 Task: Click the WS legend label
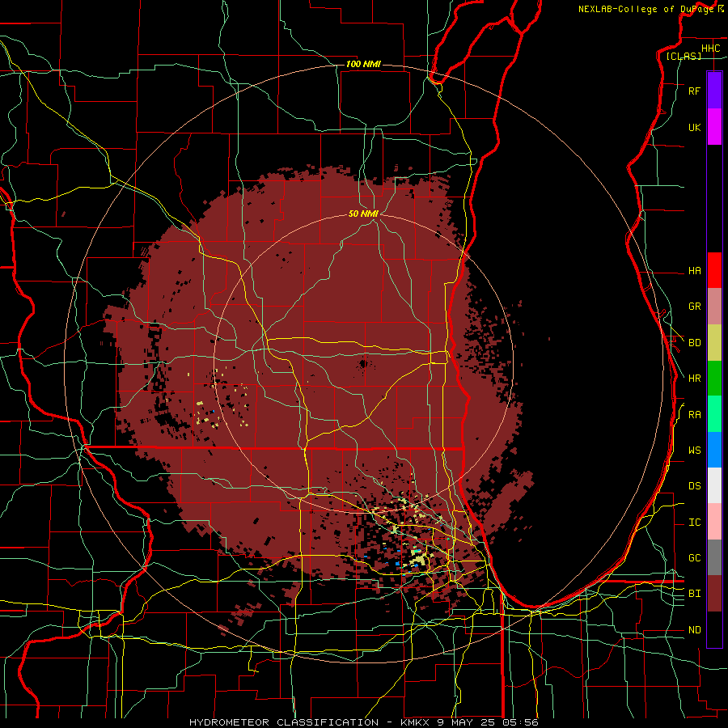(x=694, y=451)
